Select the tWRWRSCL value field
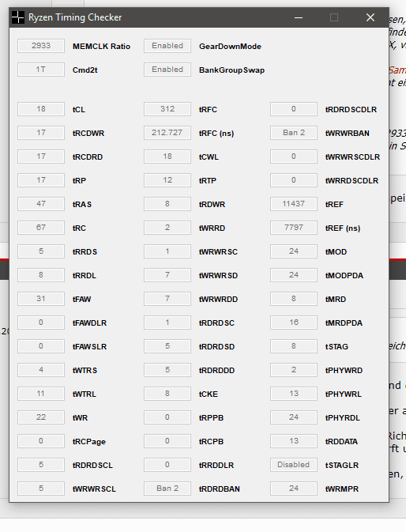This screenshot has height=532, width=406. (41, 489)
